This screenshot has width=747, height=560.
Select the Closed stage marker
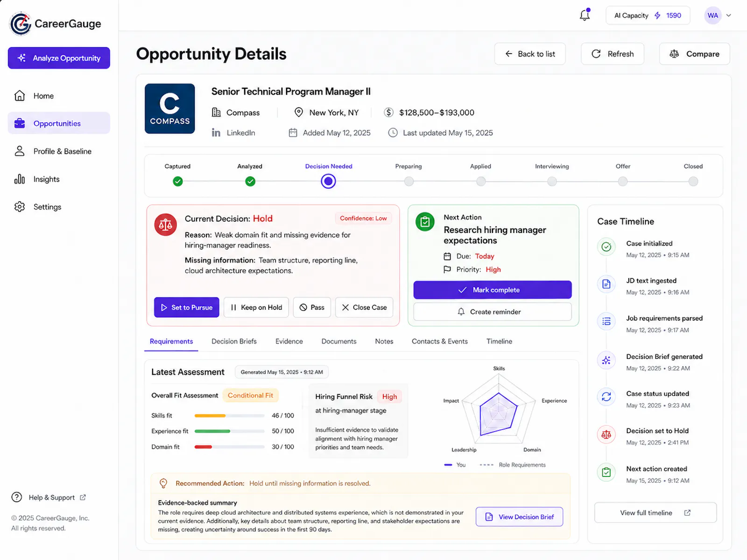pyautogui.click(x=693, y=182)
